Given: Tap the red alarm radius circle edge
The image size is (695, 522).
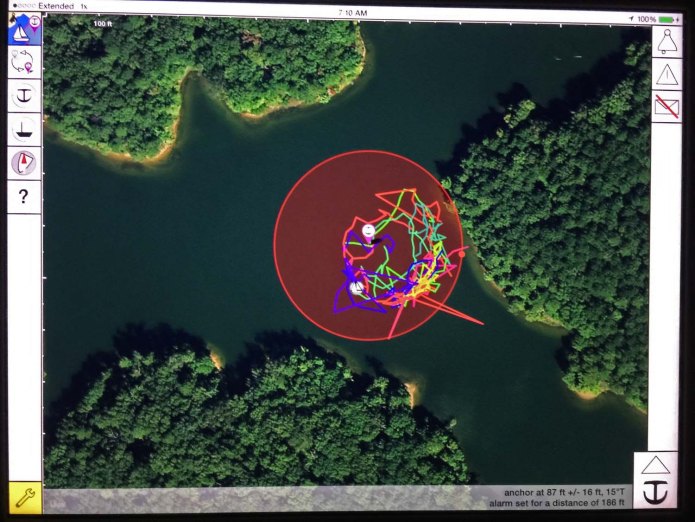Looking at the screenshot, I should (275, 245).
